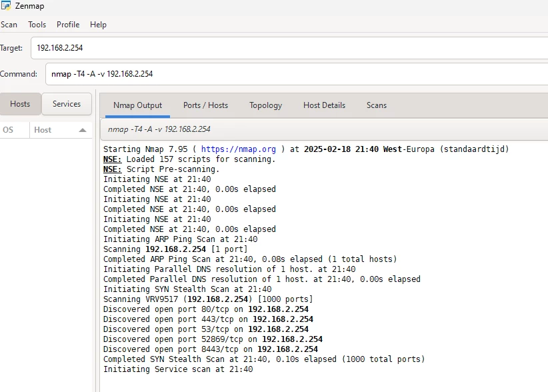Select the Hosts button

pos(20,104)
